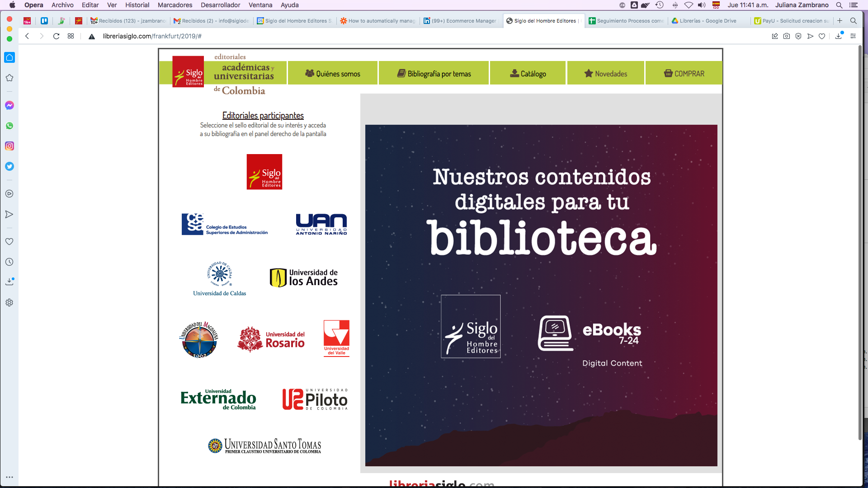Take snapshot with camera icon
868x488 pixels.
tap(787, 36)
